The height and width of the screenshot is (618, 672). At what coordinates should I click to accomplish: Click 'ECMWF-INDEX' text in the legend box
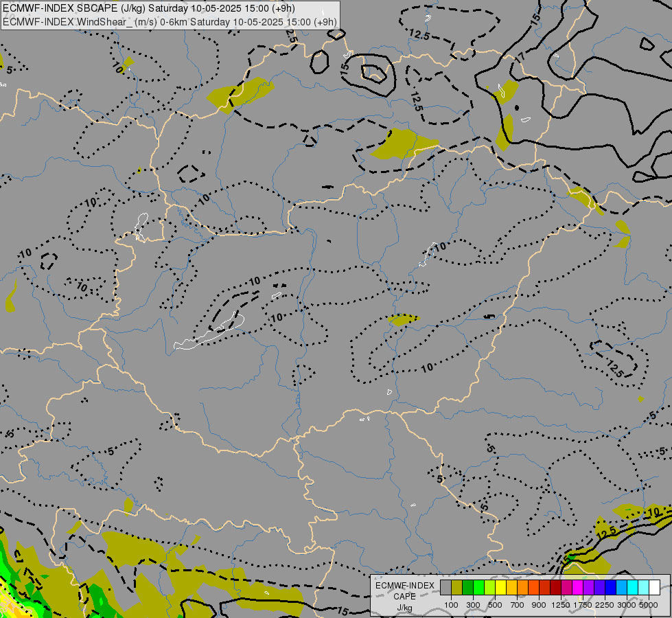pos(405,586)
